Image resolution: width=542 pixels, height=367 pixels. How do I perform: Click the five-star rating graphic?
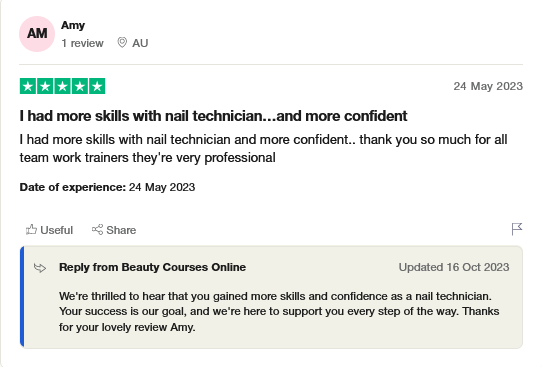[x=63, y=86]
